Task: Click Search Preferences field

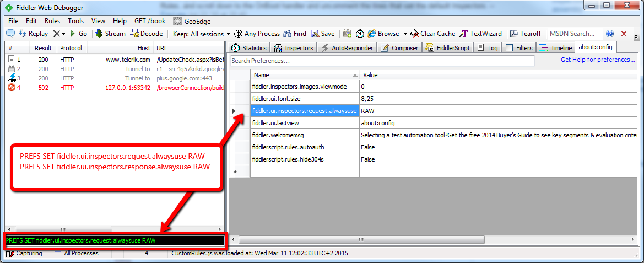Action: [382, 61]
